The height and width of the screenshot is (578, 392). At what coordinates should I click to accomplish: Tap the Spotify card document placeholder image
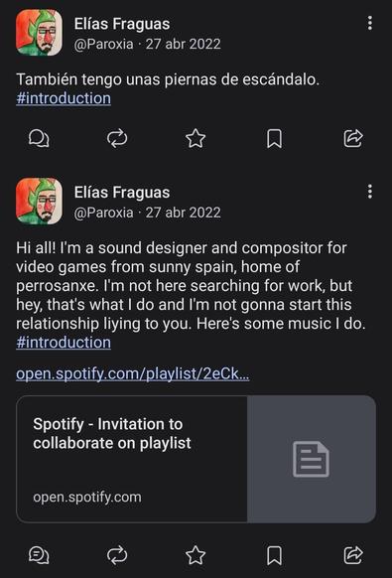point(312,459)
